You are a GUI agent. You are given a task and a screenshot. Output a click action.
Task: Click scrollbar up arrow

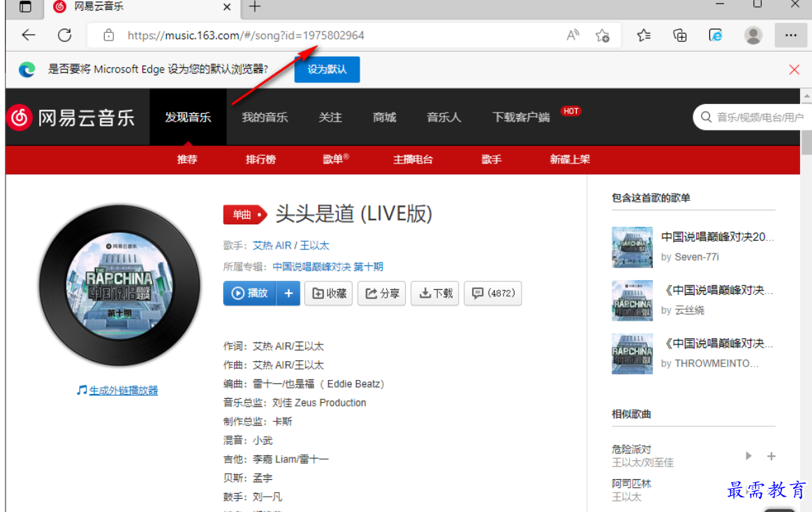(x=806, y=96)
